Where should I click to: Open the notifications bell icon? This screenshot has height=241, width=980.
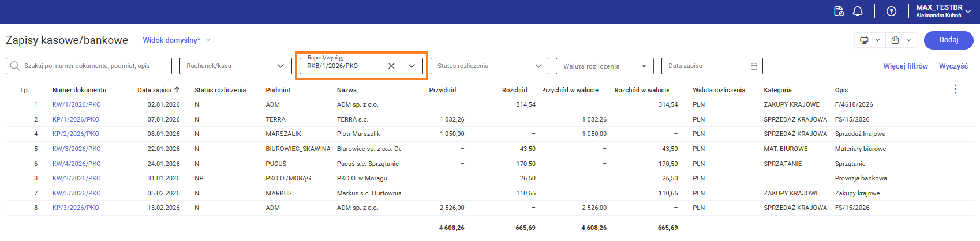(858, 12)
